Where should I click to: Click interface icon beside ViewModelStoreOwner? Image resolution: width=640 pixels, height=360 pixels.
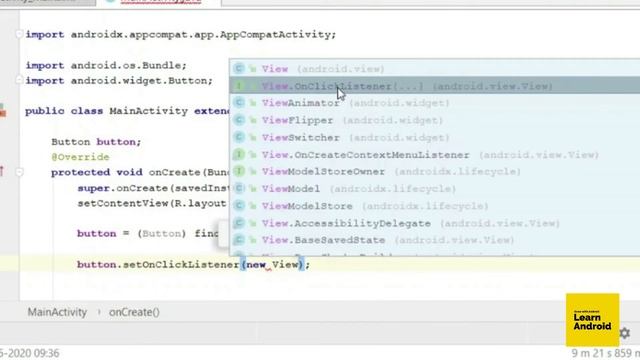pos(239,171)
